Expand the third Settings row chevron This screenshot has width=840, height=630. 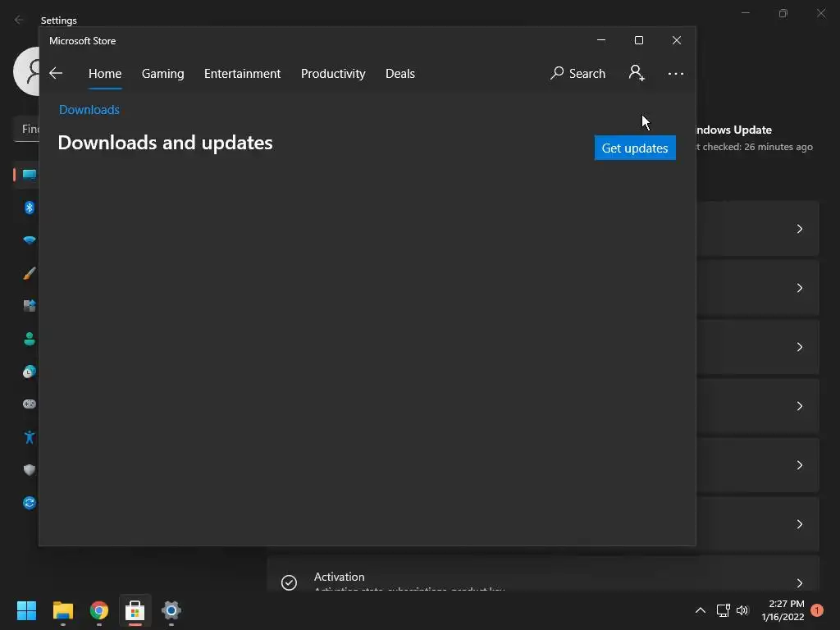(799, 347)
